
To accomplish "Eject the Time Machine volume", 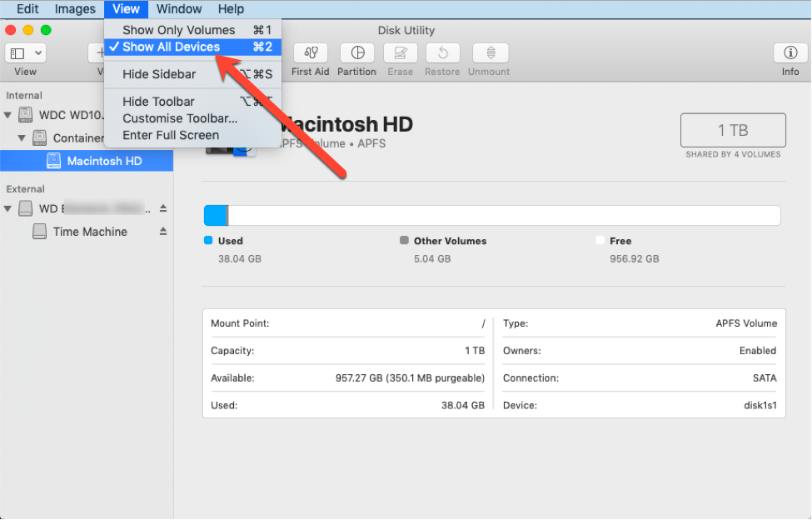I will 163,231.
